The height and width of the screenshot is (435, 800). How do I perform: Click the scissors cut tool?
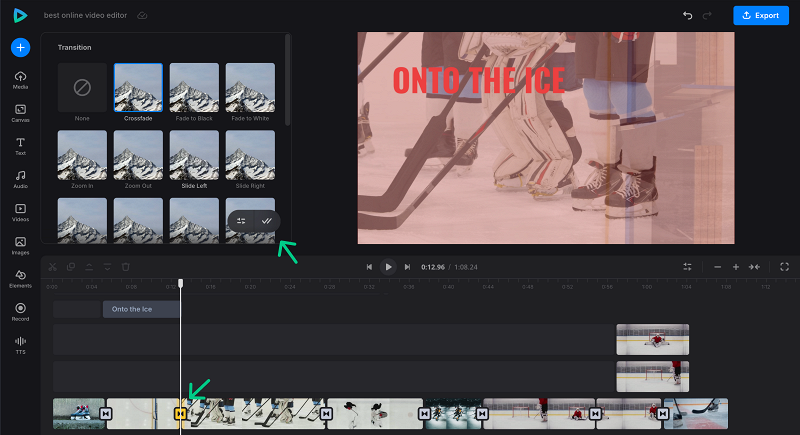tap(52, 267)
